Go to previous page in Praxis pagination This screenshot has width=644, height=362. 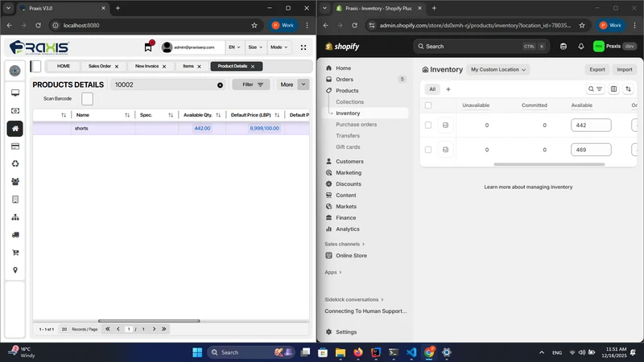[118, 329]
